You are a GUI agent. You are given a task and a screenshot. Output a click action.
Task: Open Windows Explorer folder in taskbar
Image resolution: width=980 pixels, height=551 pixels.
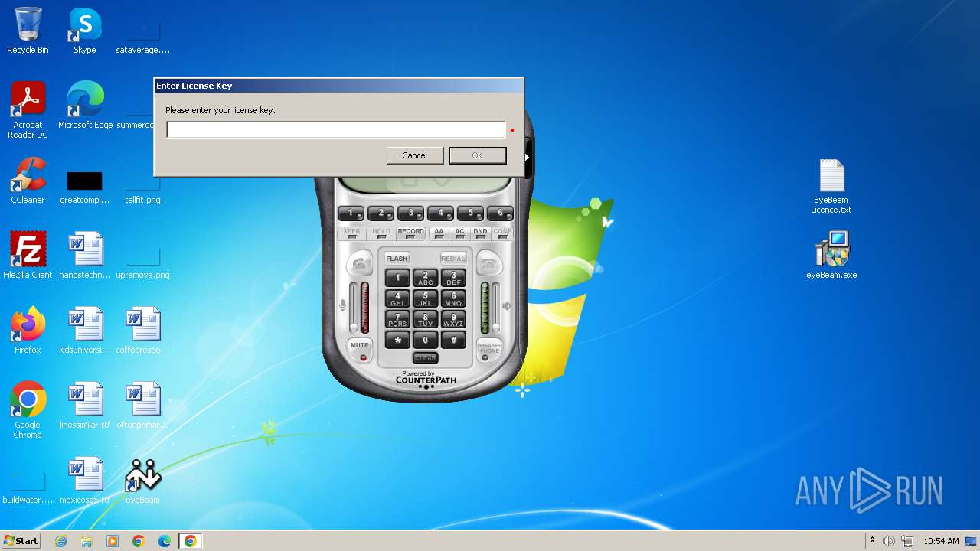coord(87,541)
